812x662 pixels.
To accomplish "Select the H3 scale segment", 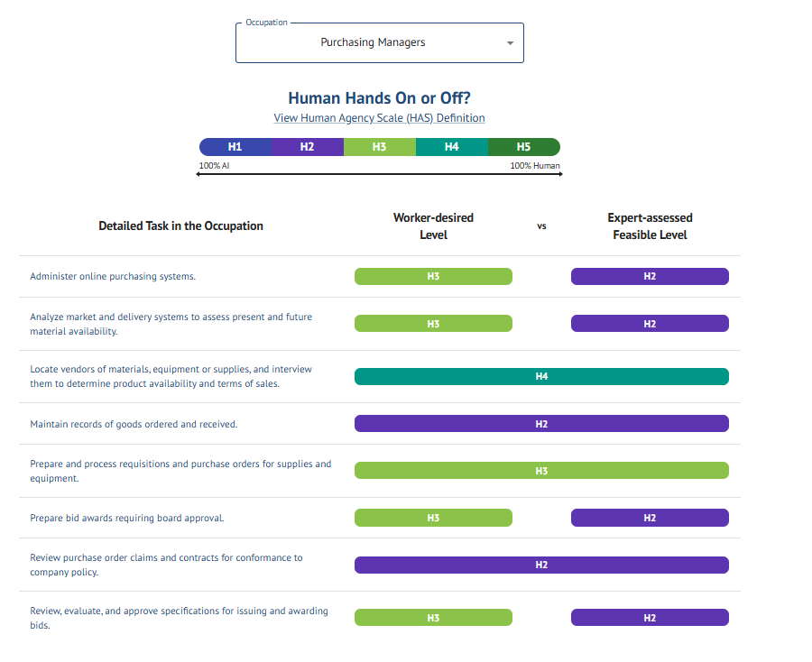I will coord(379,147).
